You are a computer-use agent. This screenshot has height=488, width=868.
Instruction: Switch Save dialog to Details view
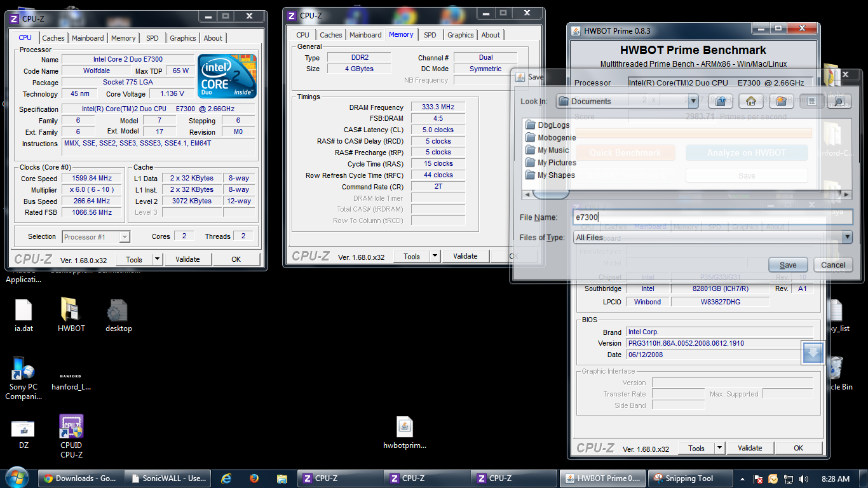[839, 101]
